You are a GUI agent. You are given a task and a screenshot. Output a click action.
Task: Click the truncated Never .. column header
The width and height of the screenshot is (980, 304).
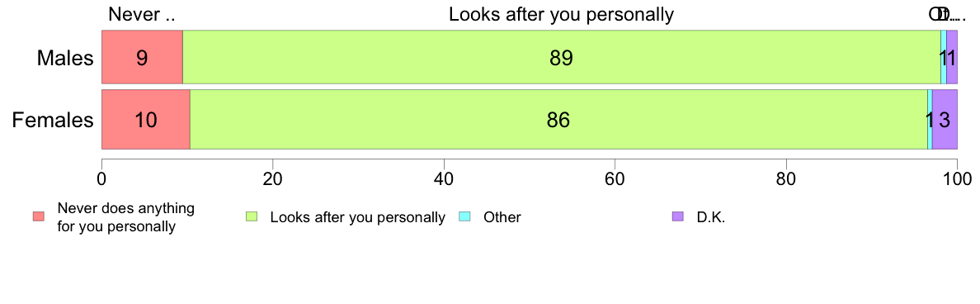pyautogui.click(x=141, y=14)
